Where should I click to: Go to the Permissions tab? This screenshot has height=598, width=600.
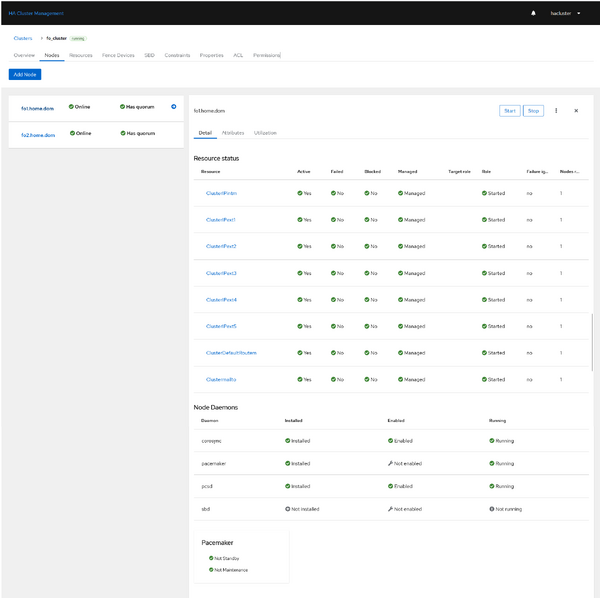pos(267,55)
